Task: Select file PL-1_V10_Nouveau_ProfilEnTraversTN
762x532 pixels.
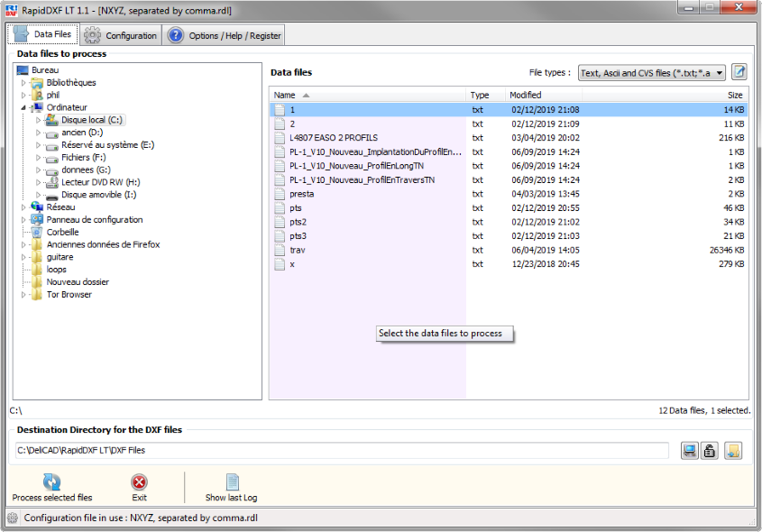Action: click(x=509, y=179)
